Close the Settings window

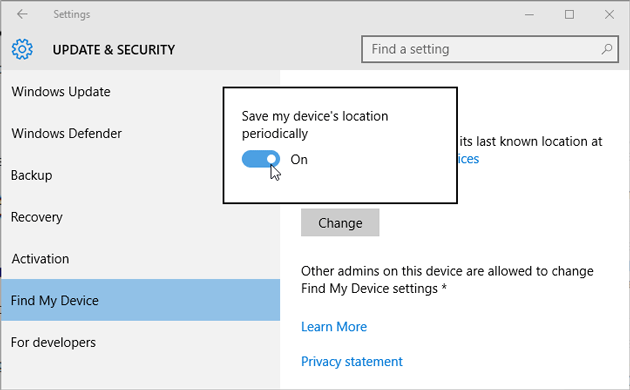[x=609, y=14]
